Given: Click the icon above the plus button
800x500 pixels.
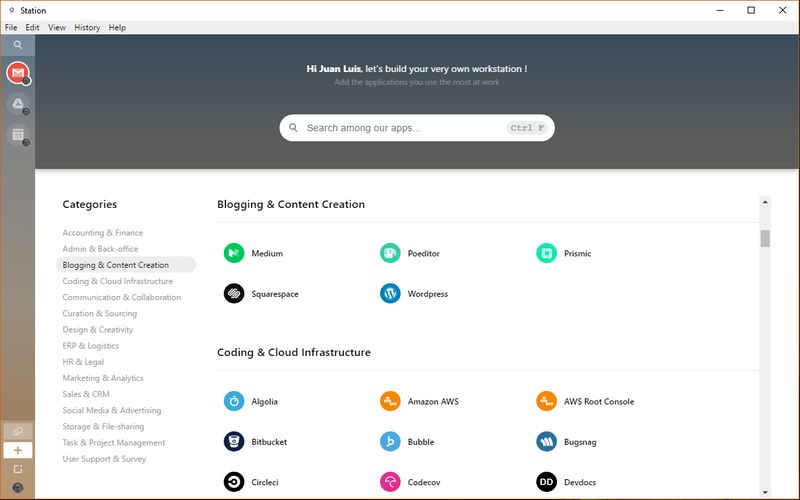Looking at the screenshot, I should click(18, 431).
